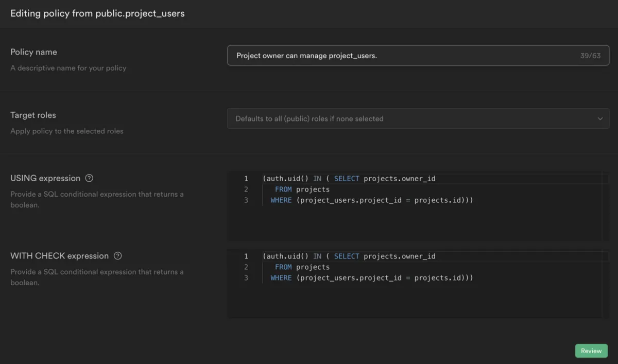Click the 'Editing policy from public.project_users' heading
Screen dimensions: 618x364
[x=97, y=13]
